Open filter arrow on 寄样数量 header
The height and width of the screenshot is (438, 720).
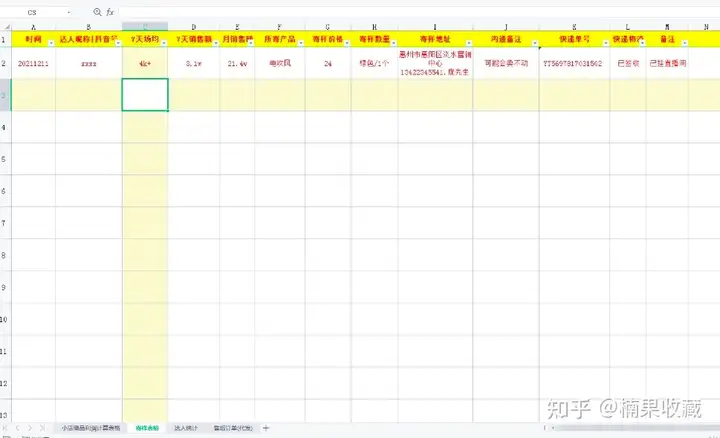(x=394, y=43)
